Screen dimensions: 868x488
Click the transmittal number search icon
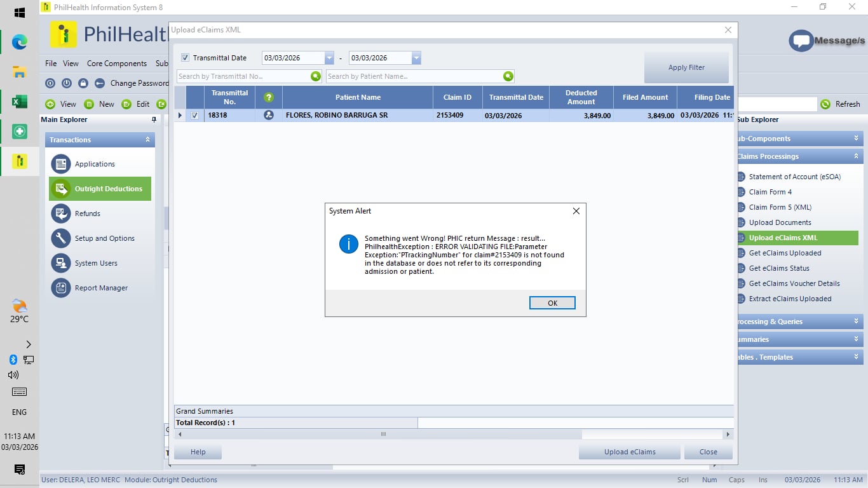(316, 76)
